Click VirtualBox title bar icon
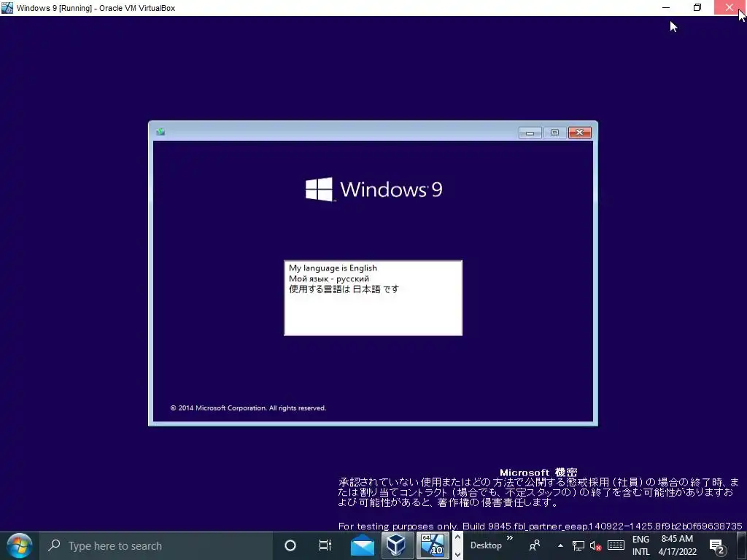Viewport: 747px width, 560px height. pyautogui.click(x=7, y=7)
